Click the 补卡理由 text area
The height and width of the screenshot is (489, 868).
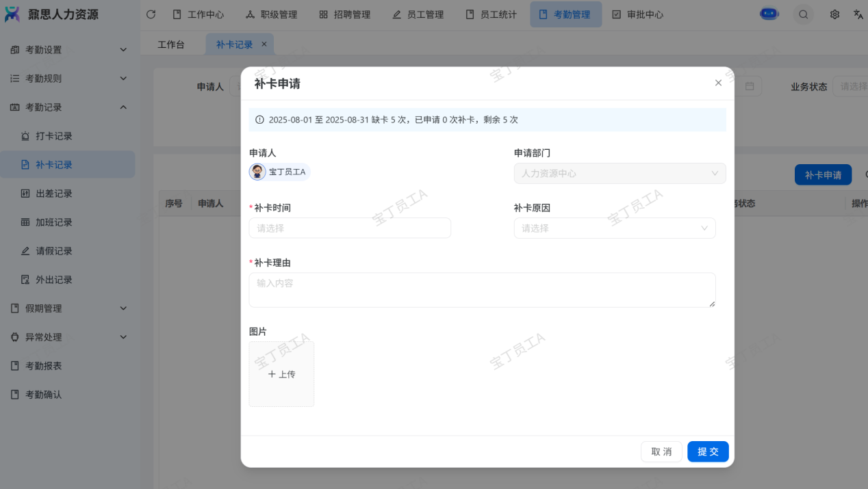pos(482,290)
